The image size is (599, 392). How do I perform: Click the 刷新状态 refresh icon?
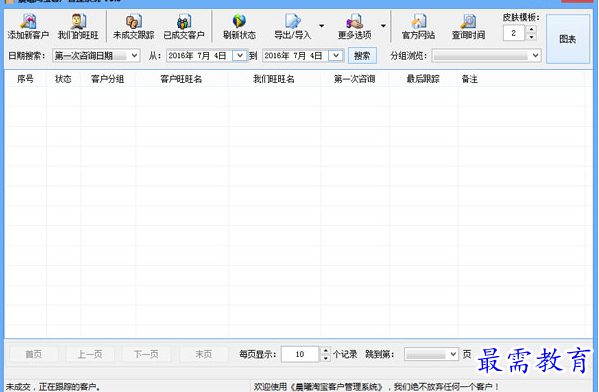pyautogui.click(x=240, y=26)
